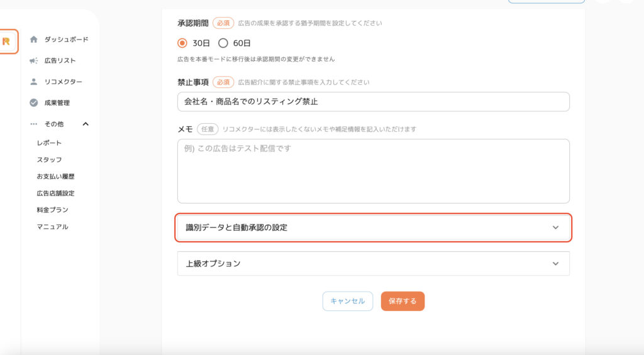The height and width of the screenshot is (355, 644).
Task: Click the orange R logo icon
Action: point(6,41)
